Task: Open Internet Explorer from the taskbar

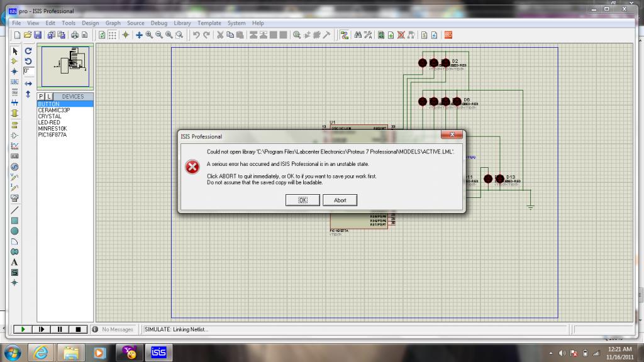Action: 41,353
